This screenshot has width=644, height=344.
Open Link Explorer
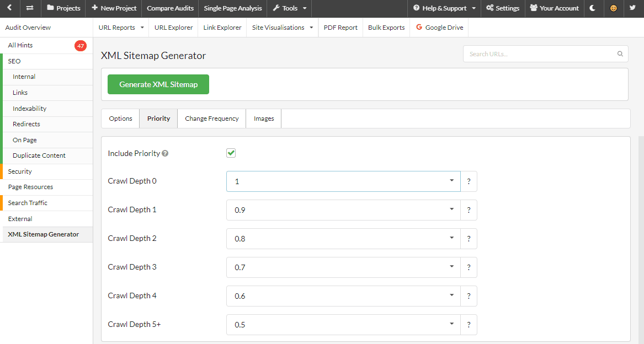[x=222, y=28]
